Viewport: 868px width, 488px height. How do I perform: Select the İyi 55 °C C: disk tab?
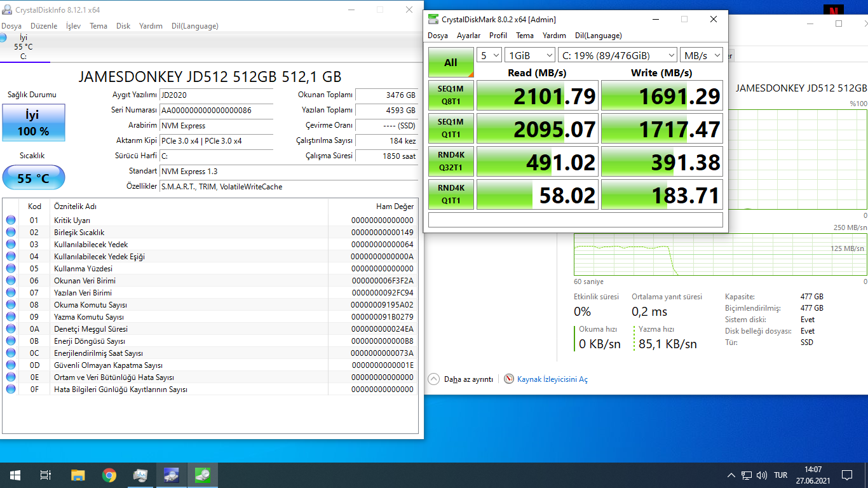click(x=24, y=47)
